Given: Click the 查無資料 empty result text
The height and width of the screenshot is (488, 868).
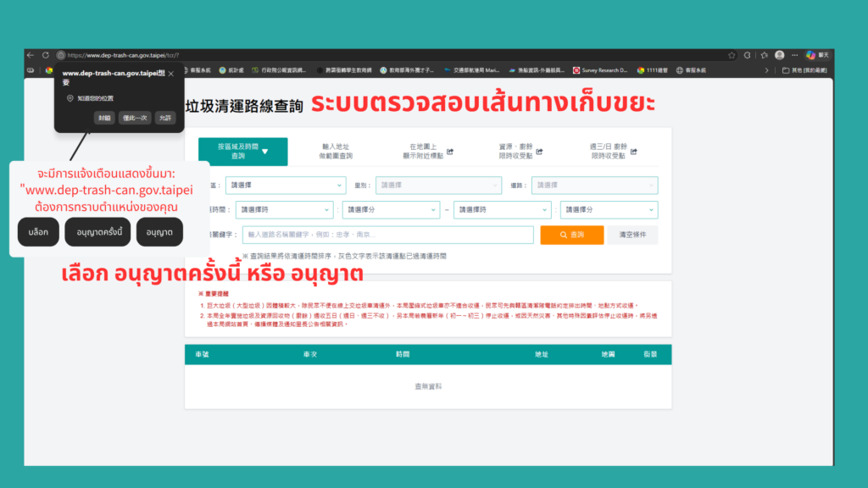Looking at the screenshot, I should (428, 386).
